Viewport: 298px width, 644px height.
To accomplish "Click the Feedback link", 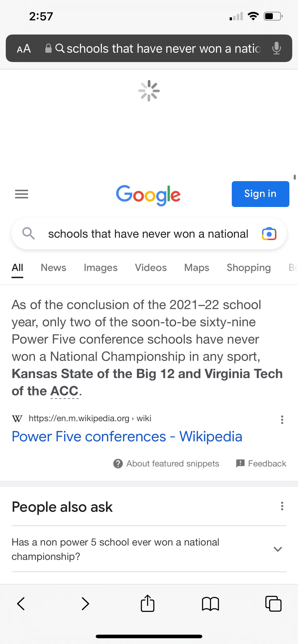I will [x=261, y=464].
